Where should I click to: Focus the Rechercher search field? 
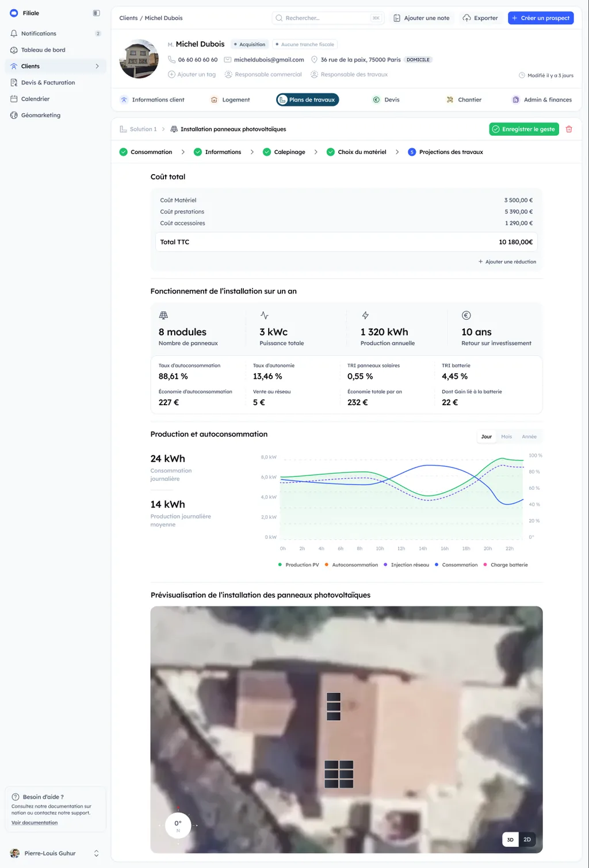coord(328,18)
